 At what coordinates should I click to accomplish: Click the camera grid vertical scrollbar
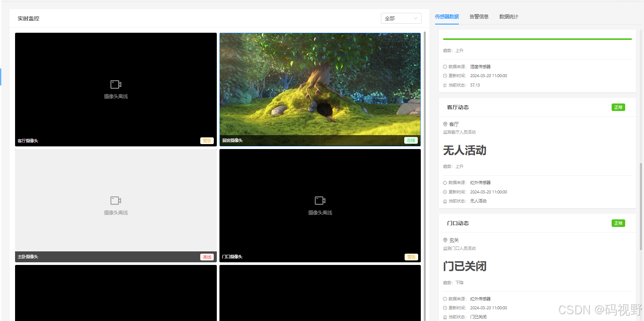425,176
